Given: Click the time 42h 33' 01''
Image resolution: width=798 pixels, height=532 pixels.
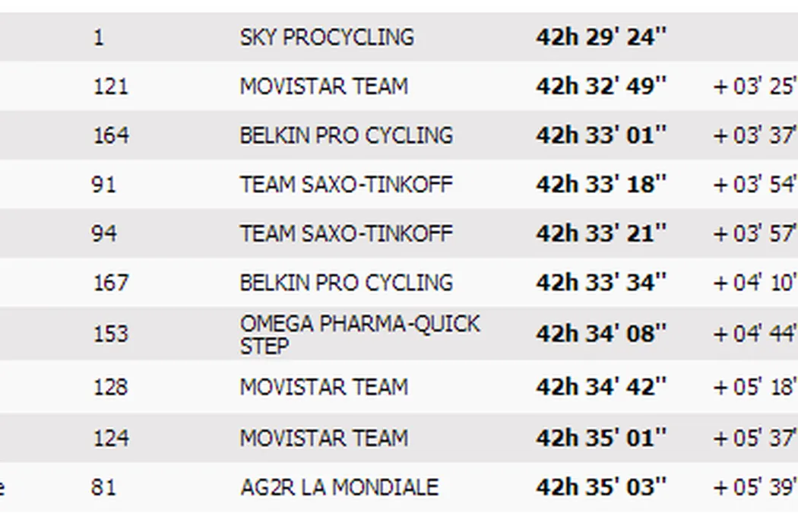Looking at the screenshot, I should pos(600,135).
